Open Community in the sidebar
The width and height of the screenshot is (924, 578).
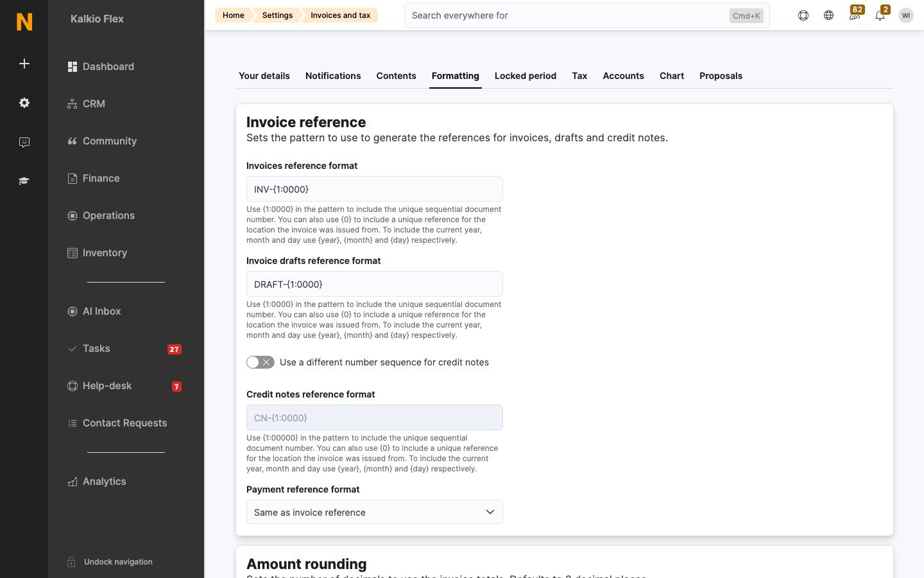coord(103,141)
